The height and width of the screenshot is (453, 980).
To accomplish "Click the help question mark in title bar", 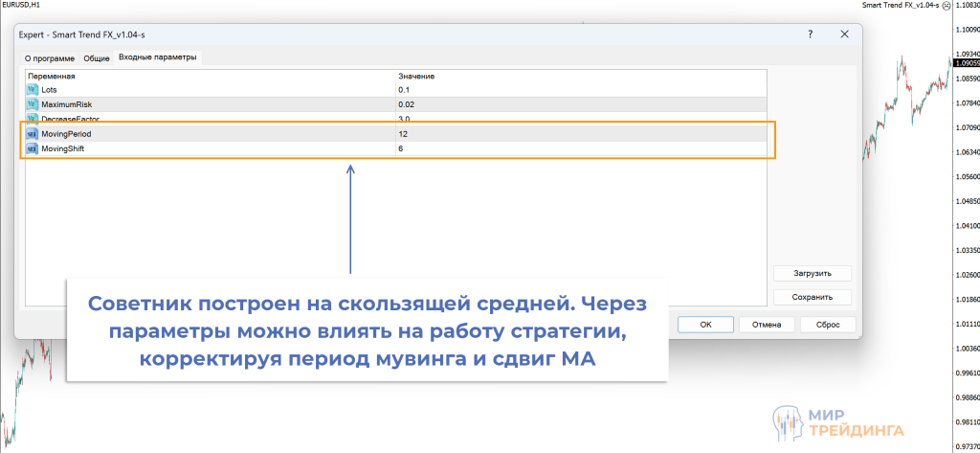I will pos(811,34).
